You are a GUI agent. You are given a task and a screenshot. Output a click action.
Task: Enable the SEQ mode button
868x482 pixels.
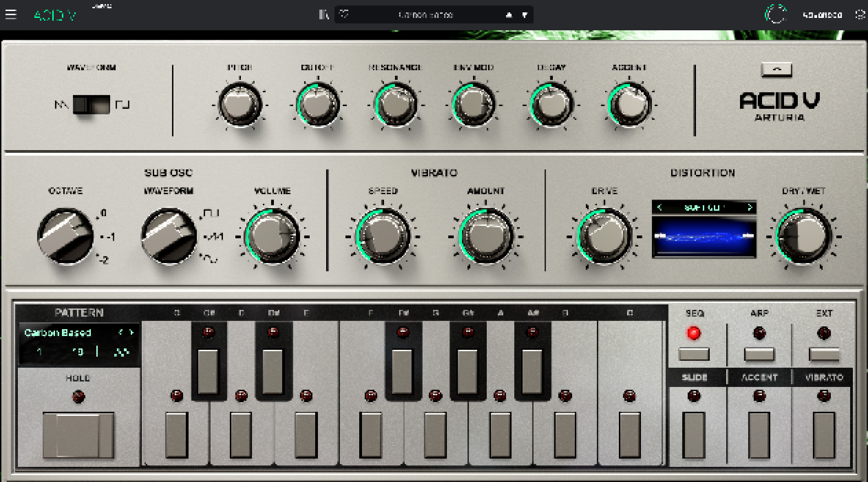point(694,354)
